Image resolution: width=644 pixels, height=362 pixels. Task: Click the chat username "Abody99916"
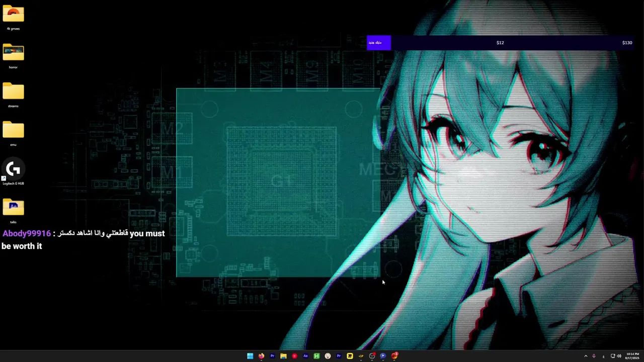point(27,233)
